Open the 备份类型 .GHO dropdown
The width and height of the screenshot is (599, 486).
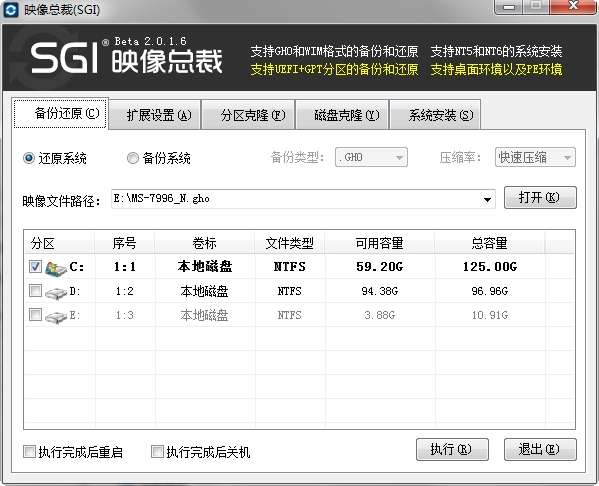[x=371, y=157]
